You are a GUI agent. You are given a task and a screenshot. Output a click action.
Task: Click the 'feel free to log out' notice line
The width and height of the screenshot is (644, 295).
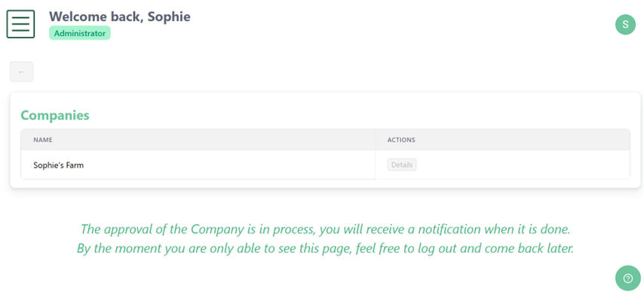(x=325, y=248)
